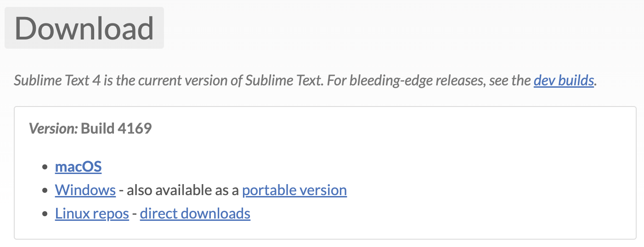Image resolution: width=644 pixels, height=247 pixels.
Task: Get the Windows portable version
Action: (x=294, y=190)
